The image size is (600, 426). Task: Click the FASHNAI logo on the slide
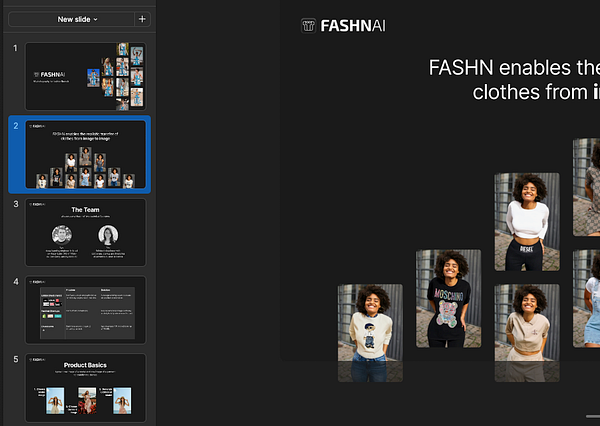tap(343, 26)
